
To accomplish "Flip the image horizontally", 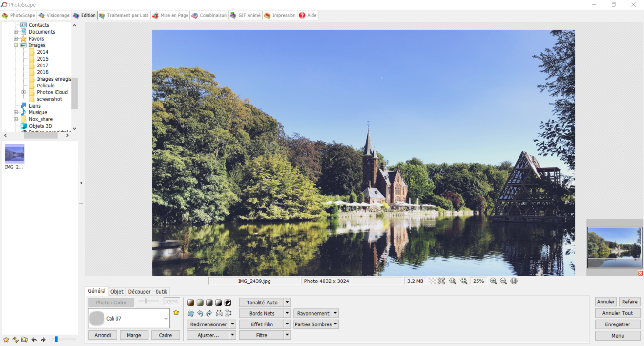I will 219,314.
